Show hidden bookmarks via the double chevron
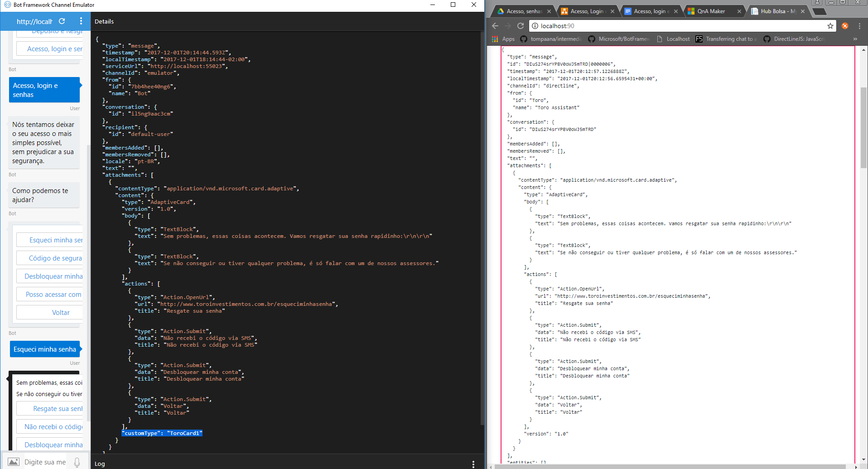The width and height of the screenshot is (868, 469). 856,39
